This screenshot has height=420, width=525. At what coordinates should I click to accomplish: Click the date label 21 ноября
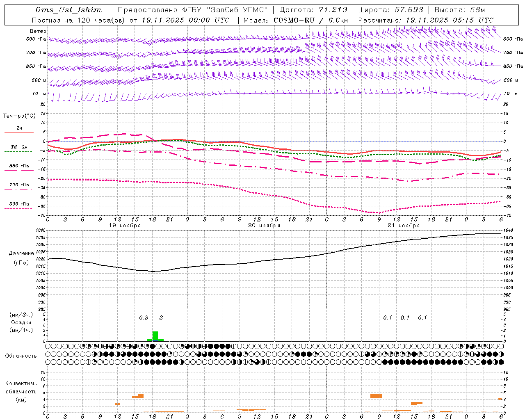(x=404, y=226)
